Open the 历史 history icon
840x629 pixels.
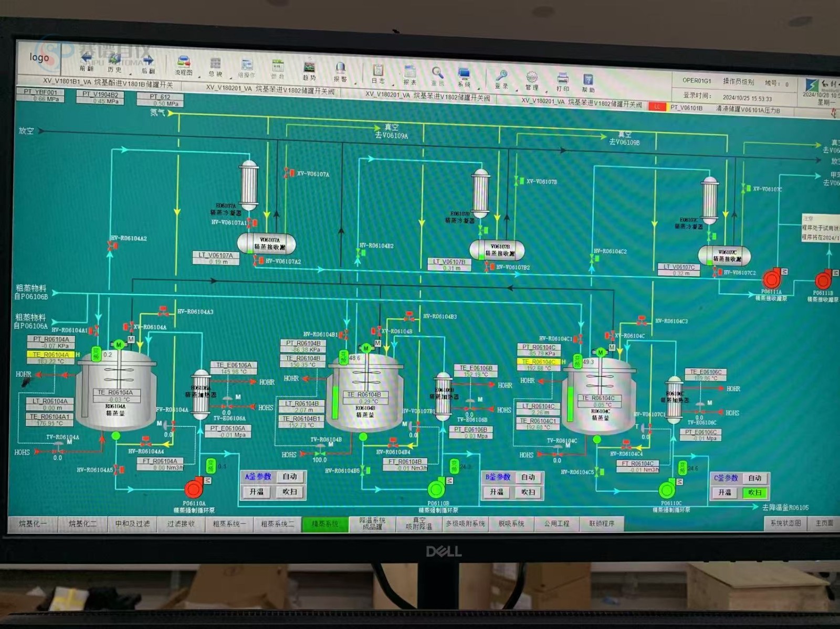tap(114, 58)
